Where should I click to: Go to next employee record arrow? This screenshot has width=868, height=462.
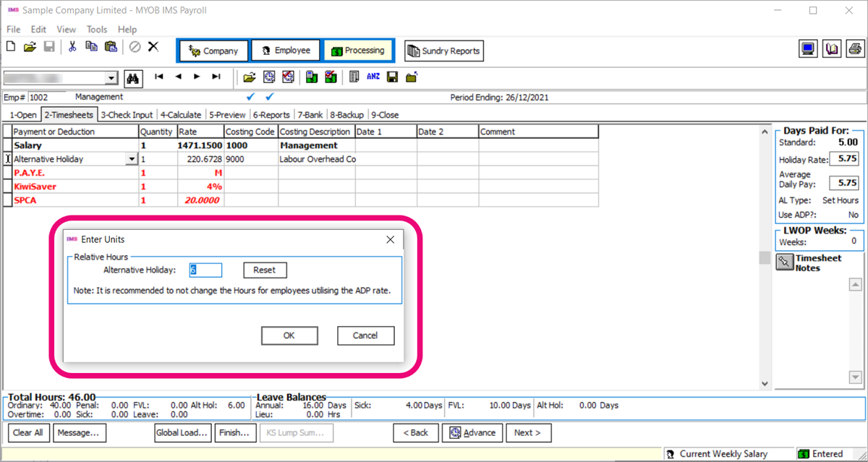point(197,77)
